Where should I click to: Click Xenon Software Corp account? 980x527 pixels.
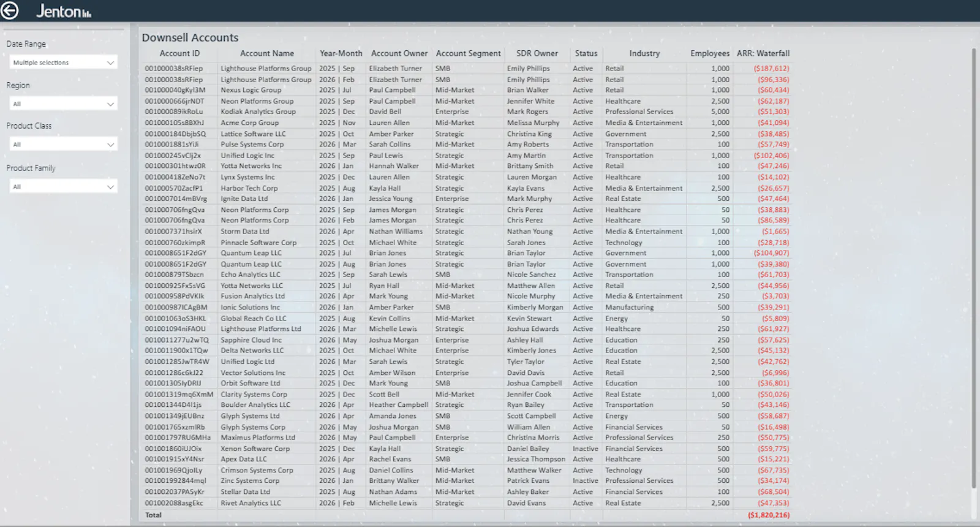point(255,449)
